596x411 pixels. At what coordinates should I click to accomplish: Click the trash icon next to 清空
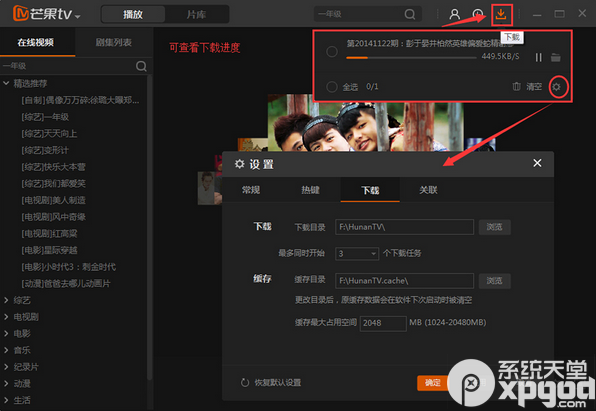516,87
